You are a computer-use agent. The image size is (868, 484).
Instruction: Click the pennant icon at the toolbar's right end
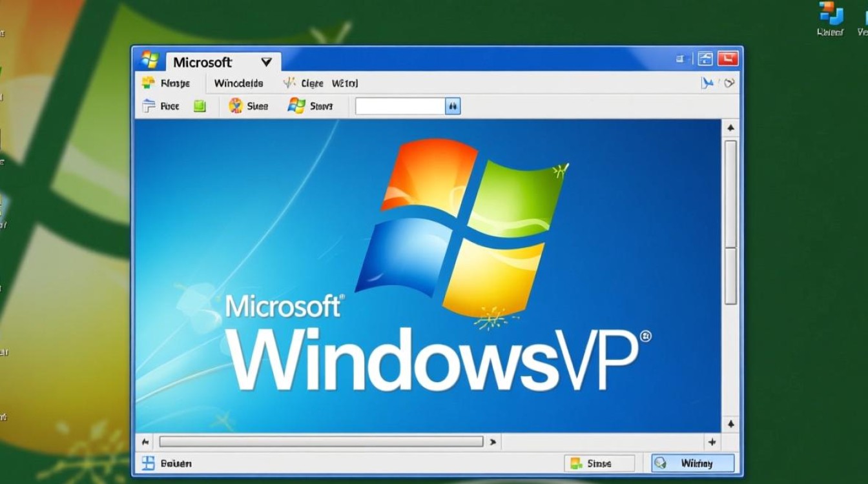(x=708, y=83)
